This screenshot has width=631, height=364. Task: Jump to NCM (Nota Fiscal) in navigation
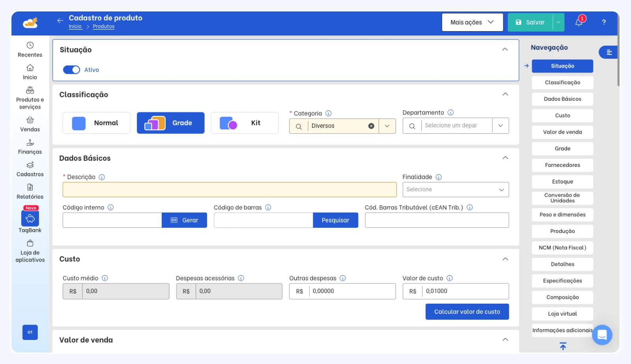click(562, 248)
